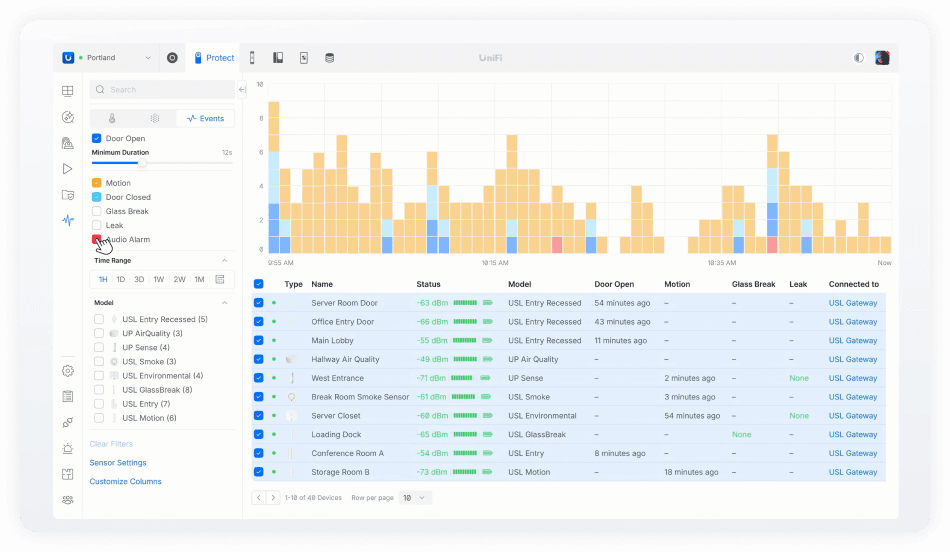
Task: Click the Clear Filters link
Action: [x=111, y=444]
